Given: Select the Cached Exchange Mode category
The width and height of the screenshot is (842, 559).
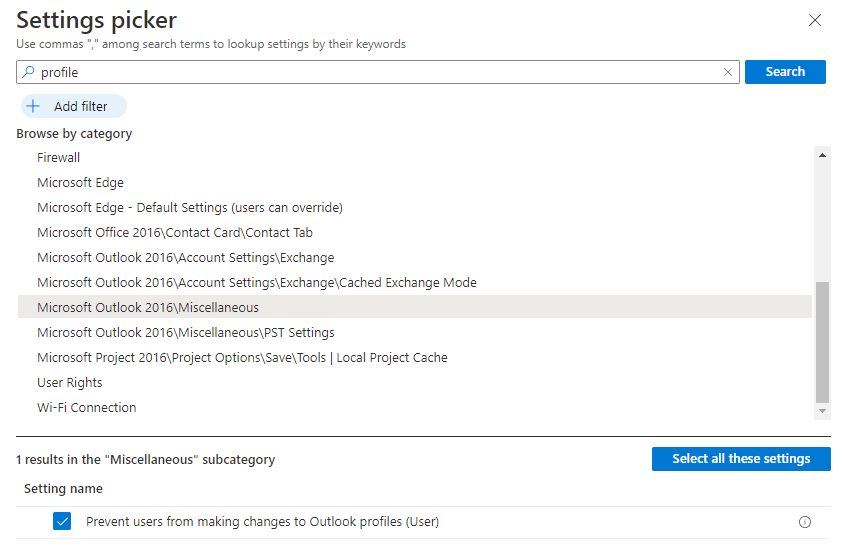Looking at the screenshot, I should tap(257, 282).
